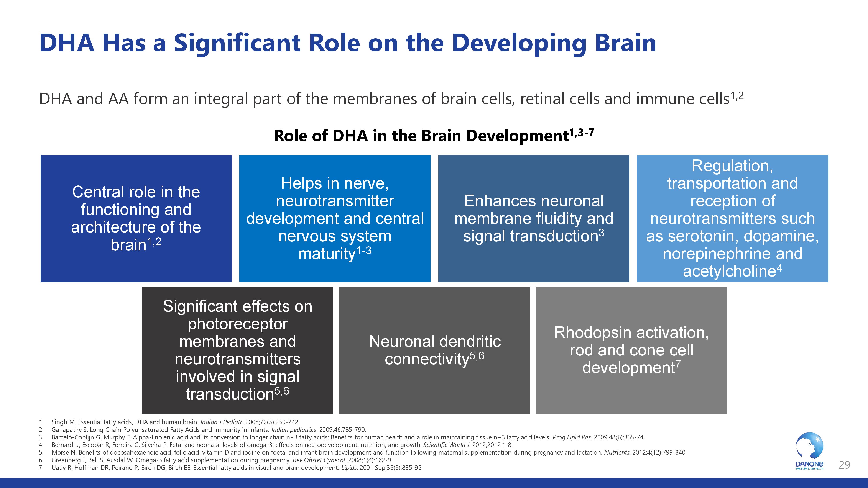Viewport: 868px width, 488px height.
Task: Select the 'Significant effects on photoreceptor' box
Action: click(238, 350)
